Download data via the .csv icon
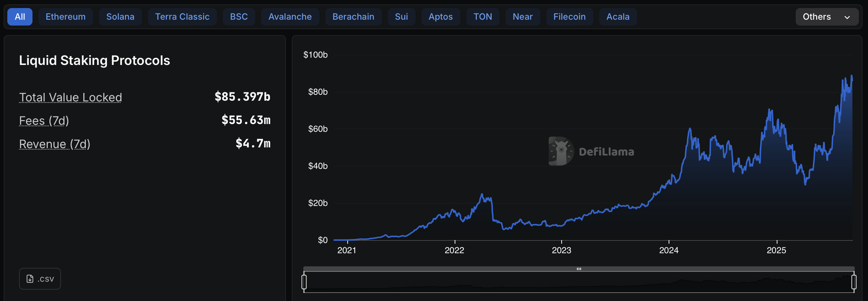 point(40,278)
